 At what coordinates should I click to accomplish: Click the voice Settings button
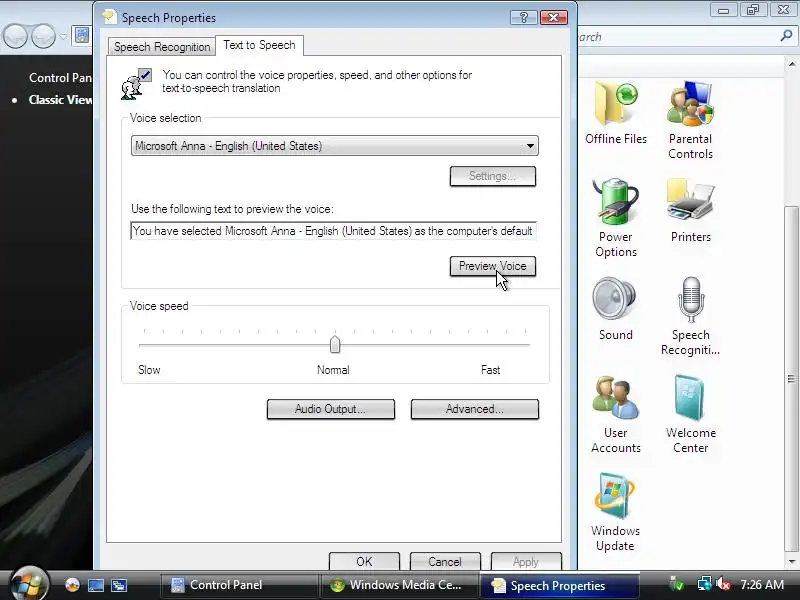point(493,176)
